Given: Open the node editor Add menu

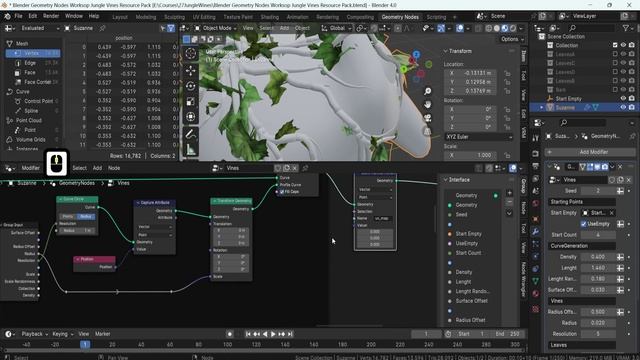Looking at the screenshot, I should click(x=97, y=168).
